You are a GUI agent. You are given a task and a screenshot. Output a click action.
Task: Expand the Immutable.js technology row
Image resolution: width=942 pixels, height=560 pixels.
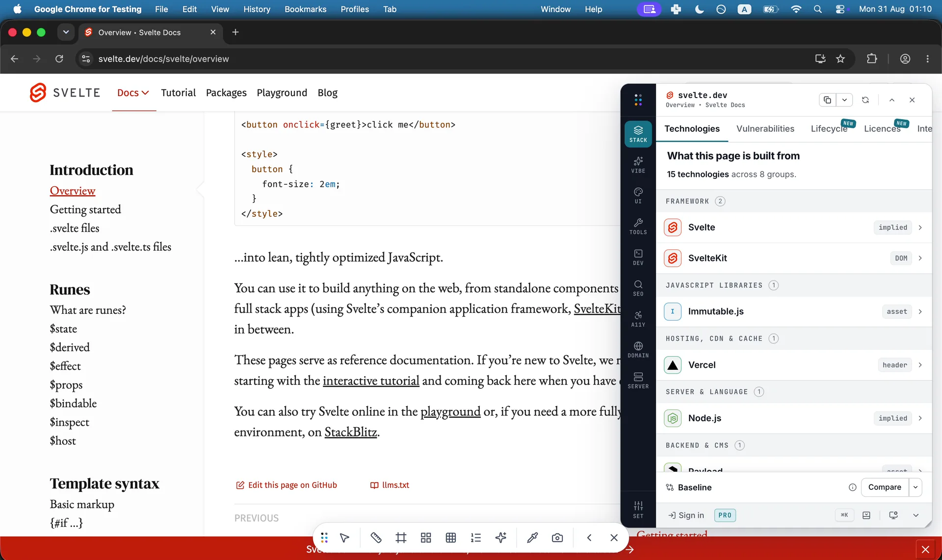coord(794,311)
